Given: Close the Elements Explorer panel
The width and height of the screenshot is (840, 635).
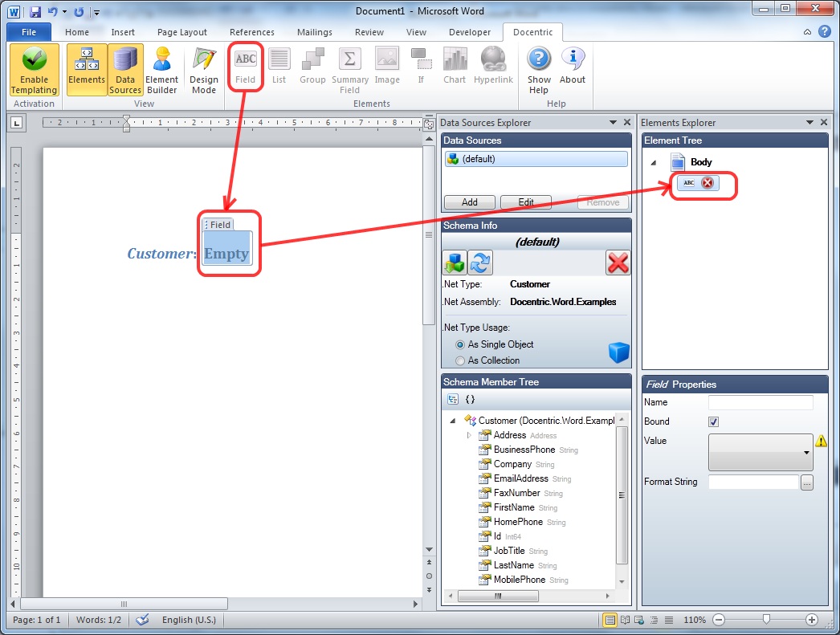Looking at the screenshot, I should 824,123.
